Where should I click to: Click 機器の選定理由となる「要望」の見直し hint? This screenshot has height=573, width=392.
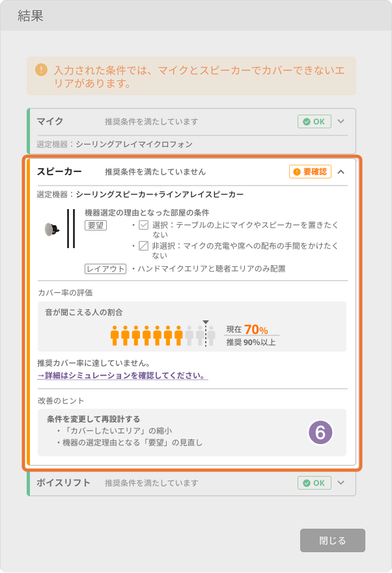[132, 443]
